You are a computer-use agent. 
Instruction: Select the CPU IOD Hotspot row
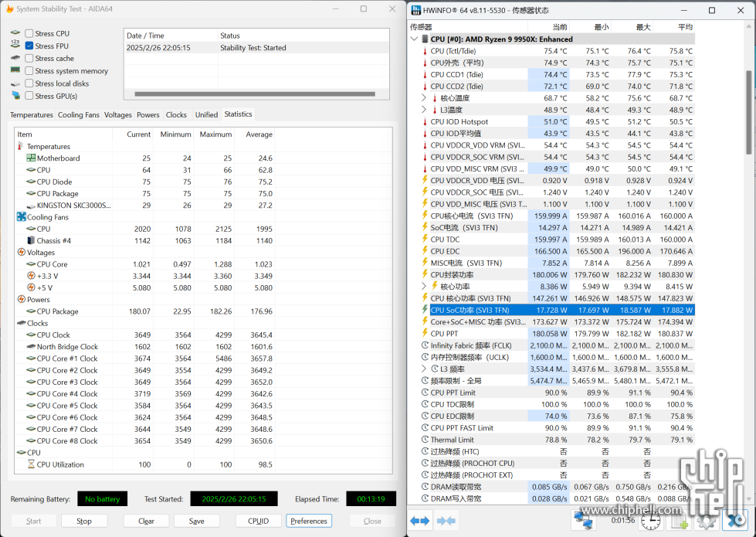click(558, 121)
